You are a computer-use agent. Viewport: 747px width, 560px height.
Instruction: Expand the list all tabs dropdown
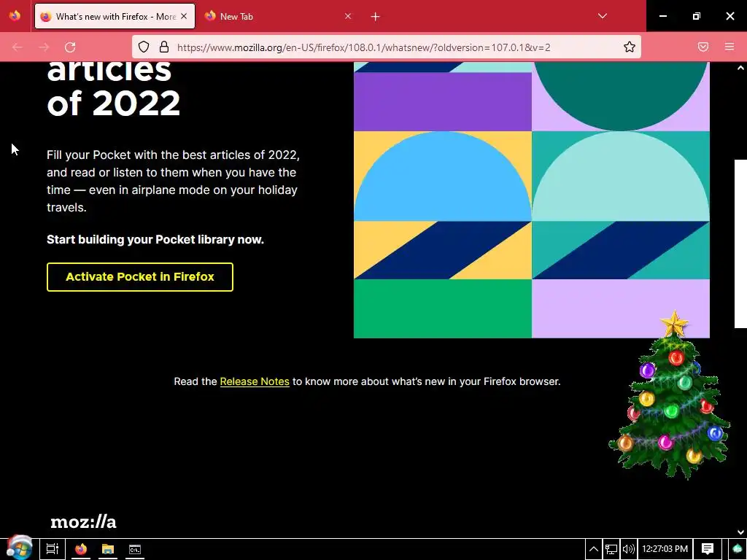point(602,16)
